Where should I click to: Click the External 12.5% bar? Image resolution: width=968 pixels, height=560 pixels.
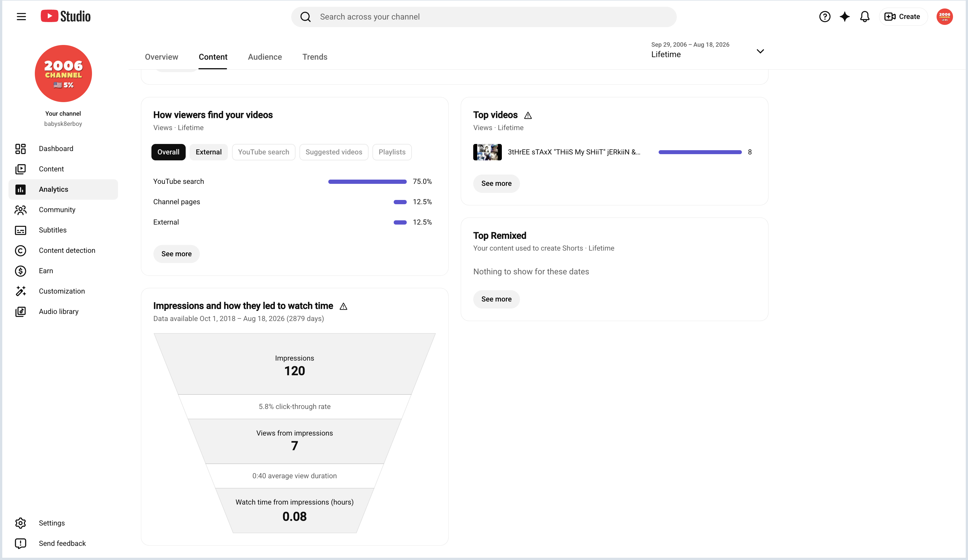400,222
